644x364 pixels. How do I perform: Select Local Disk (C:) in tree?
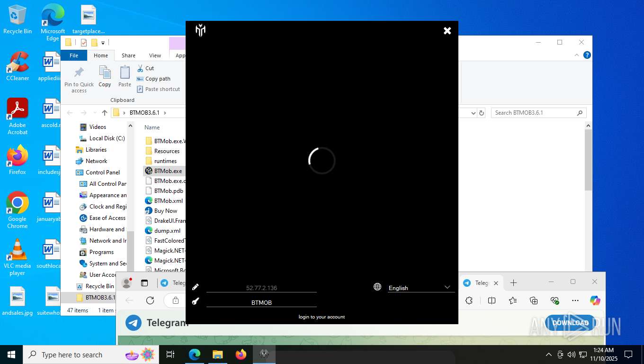pos(102,138)
